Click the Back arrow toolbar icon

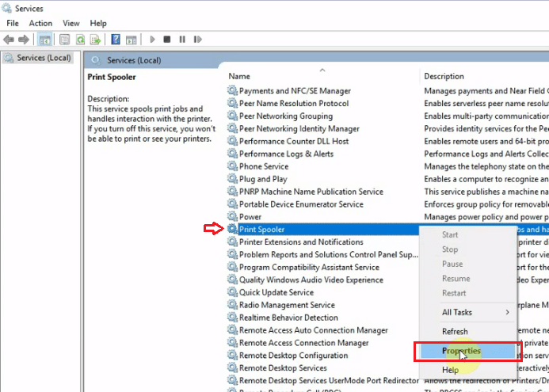coord(9,40)
